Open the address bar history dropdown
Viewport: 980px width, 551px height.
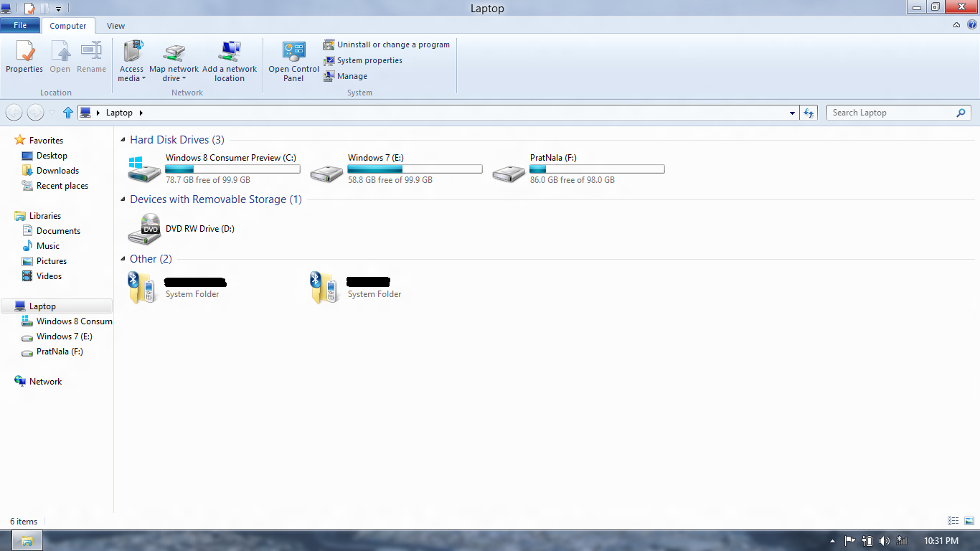[x=792, y=113]
